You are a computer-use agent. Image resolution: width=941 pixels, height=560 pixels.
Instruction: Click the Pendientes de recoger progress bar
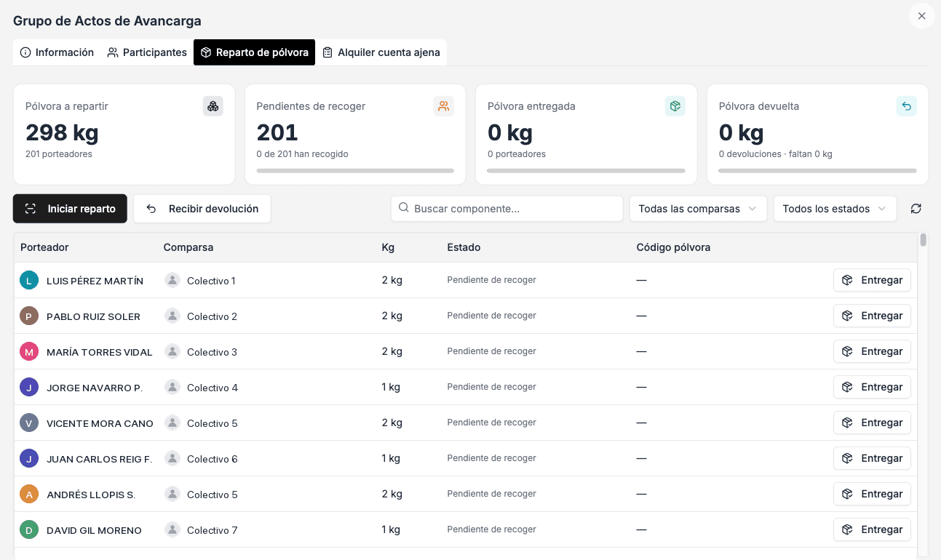click(x=355, y=171)
